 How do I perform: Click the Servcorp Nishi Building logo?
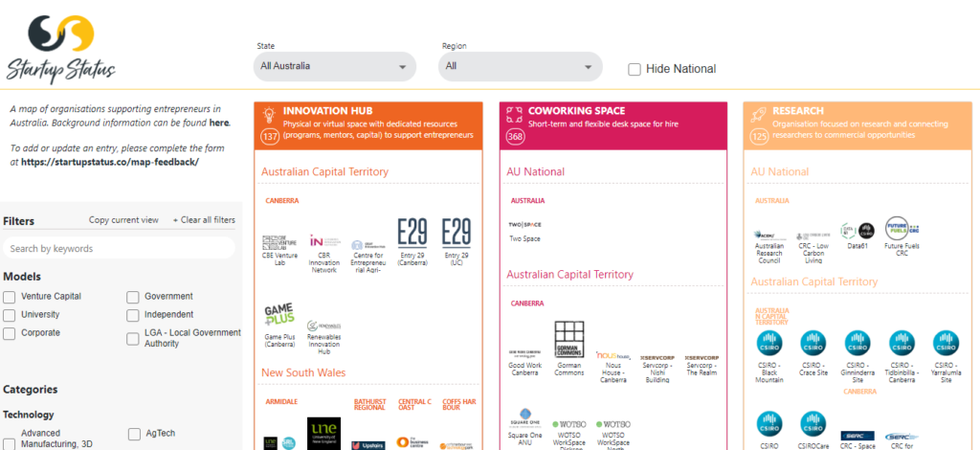coord(657,357)
